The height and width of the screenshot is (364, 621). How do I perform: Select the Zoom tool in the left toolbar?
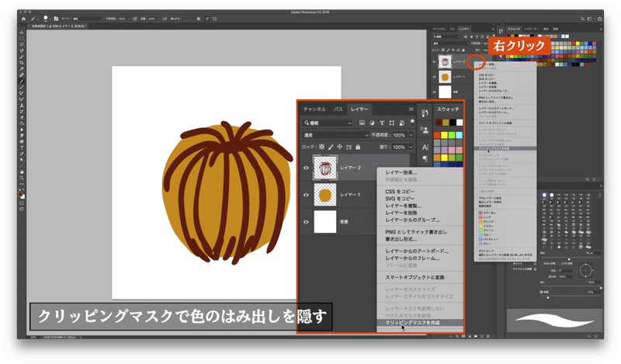pyautogui.click(x=22, y=178)
